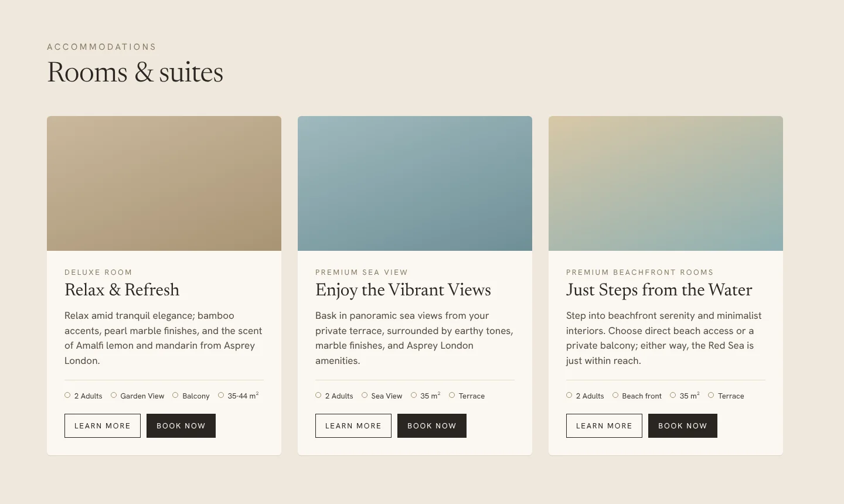
Task: Click "Terrace" in the Premium Sea View card
Action: tap(472, 396)
